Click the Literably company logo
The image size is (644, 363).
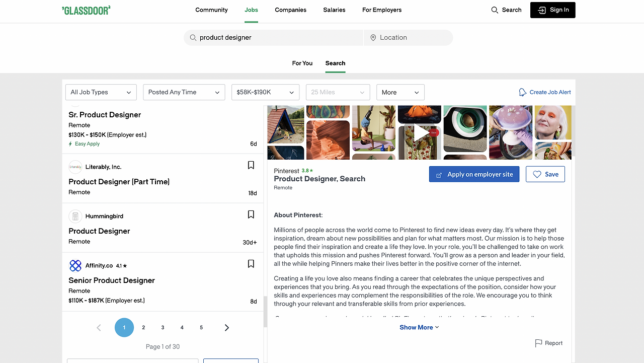pyautogui.click(x=75, y=167)
